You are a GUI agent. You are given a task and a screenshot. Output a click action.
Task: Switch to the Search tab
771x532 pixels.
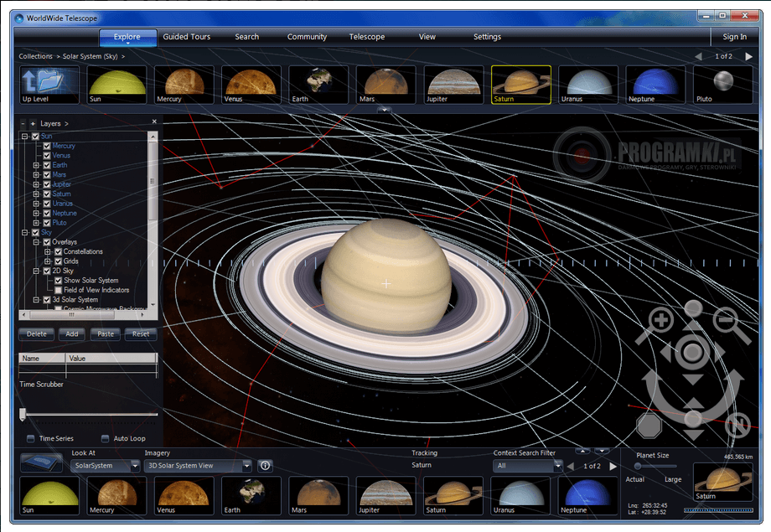tap(247, 37)
